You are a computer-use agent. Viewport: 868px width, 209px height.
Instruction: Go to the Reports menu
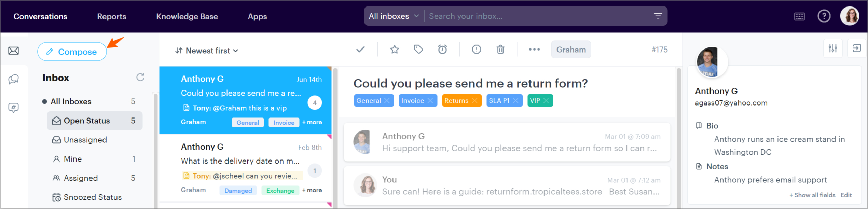112,16
